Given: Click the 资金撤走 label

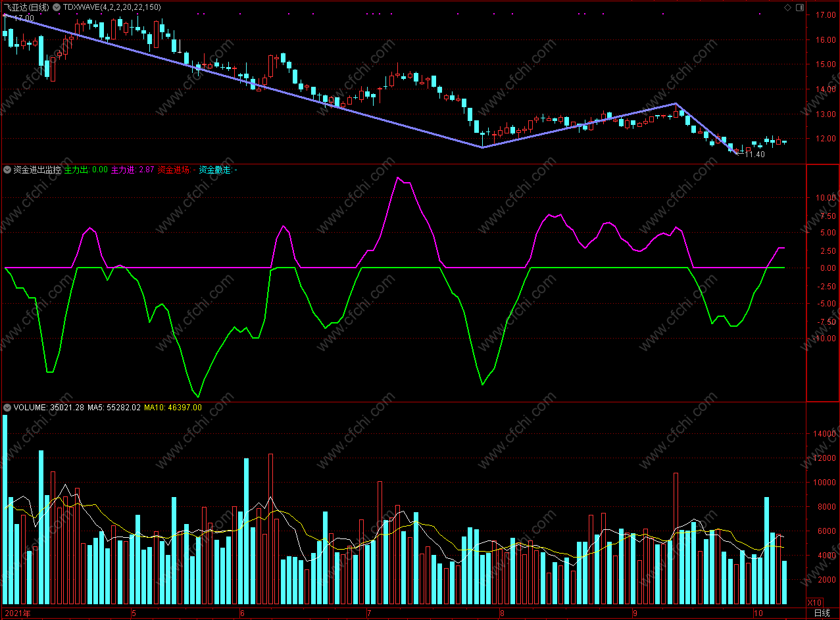Looking at the screenshot, I should tap(215, 170).
